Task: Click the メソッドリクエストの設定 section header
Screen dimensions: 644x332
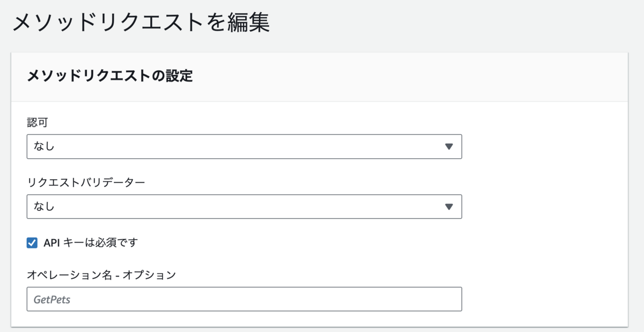Action: click(x=109, y=76)
